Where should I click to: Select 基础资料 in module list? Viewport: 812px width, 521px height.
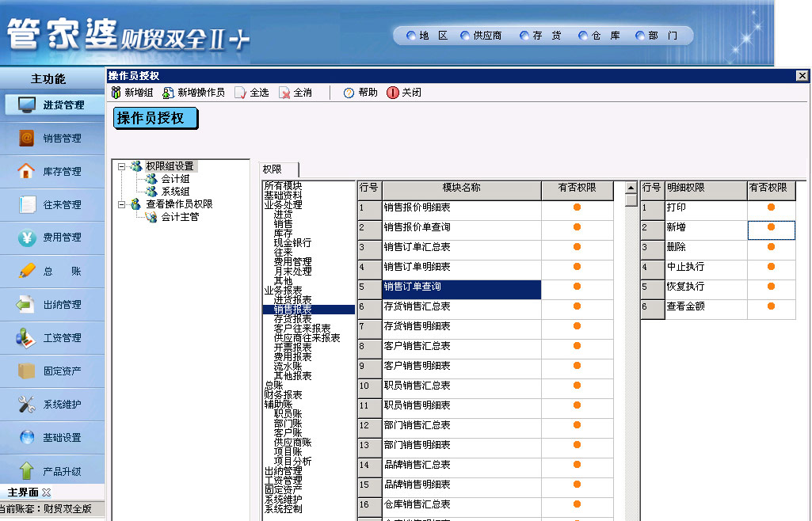coord(283,195)
